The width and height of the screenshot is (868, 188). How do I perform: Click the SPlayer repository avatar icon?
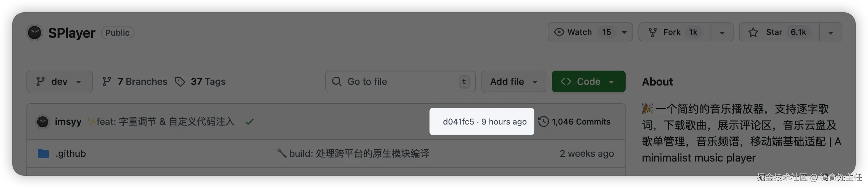35,33
